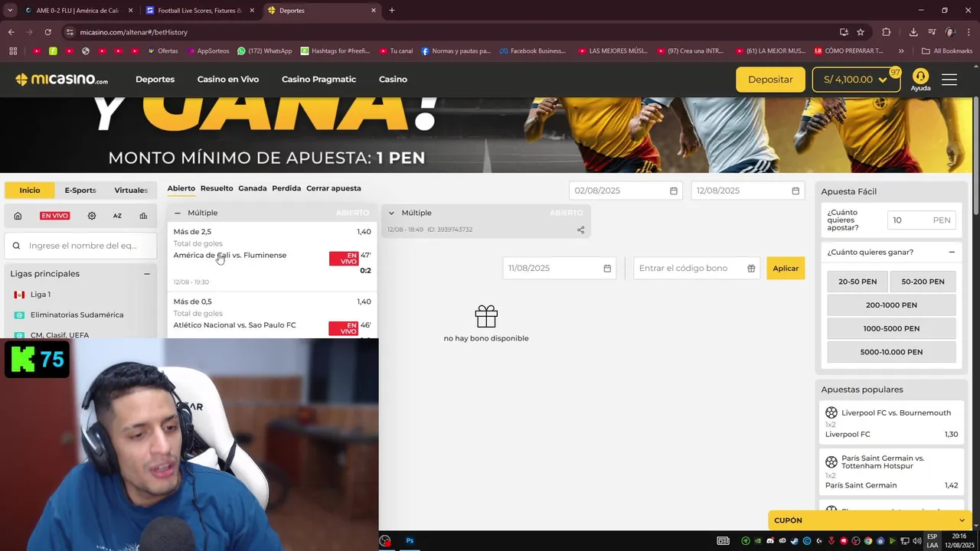Click the Aplicar bonus button
980x551 pixels.
tap(786, 269)
